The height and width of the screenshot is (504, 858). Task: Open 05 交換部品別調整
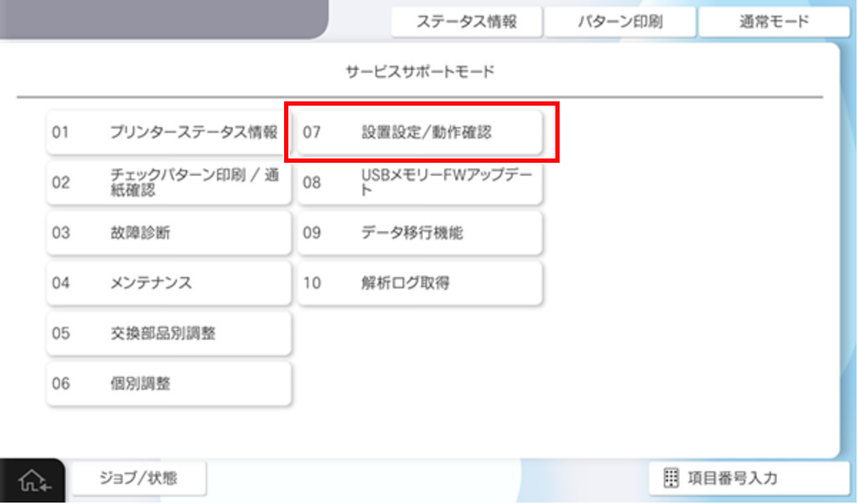(168, 333)
